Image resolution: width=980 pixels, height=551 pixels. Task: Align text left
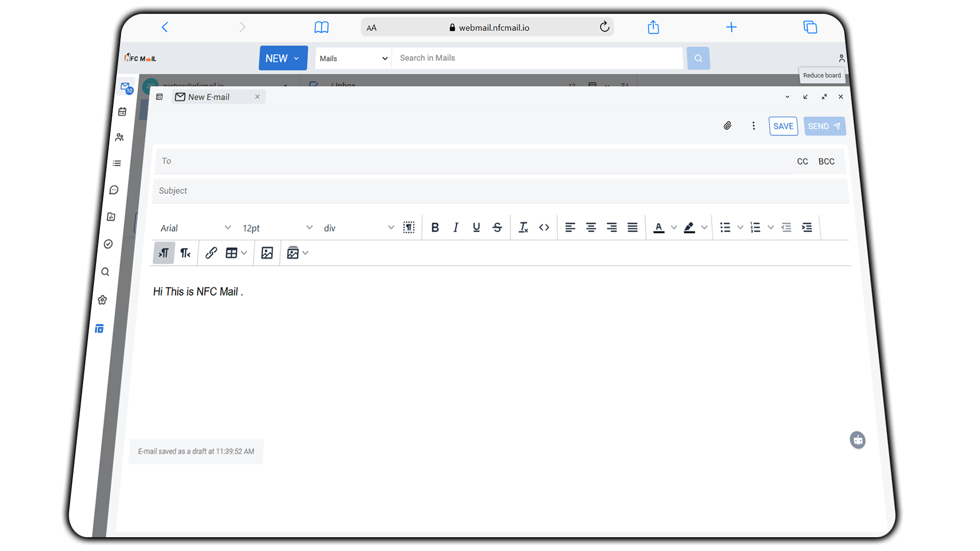point(570,228)
